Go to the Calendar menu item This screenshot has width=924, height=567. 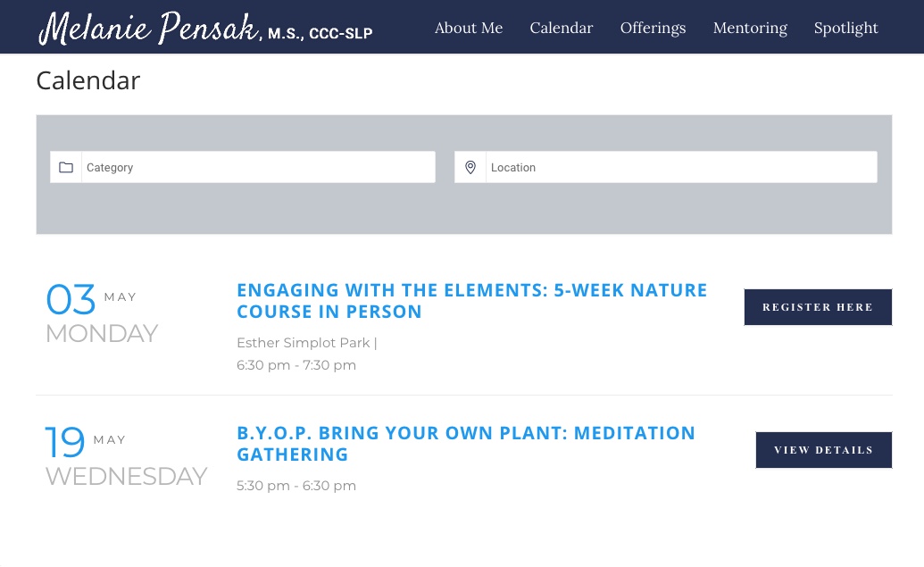[x=561, y=28]
